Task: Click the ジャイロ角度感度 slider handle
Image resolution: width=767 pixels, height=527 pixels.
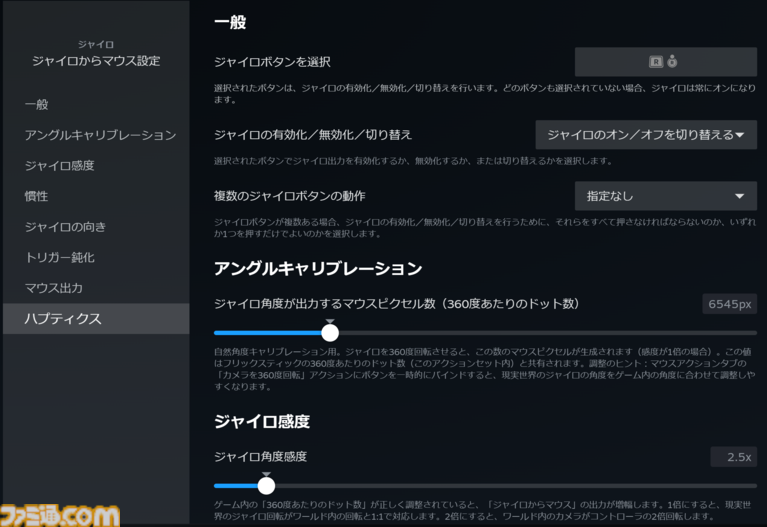Action: [x=266, y=485]
